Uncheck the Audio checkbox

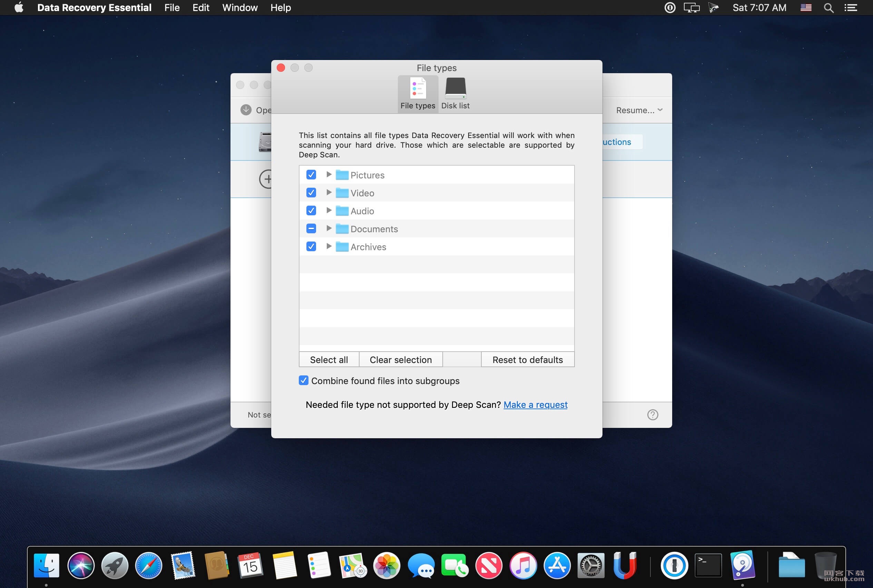click(311, 211)
